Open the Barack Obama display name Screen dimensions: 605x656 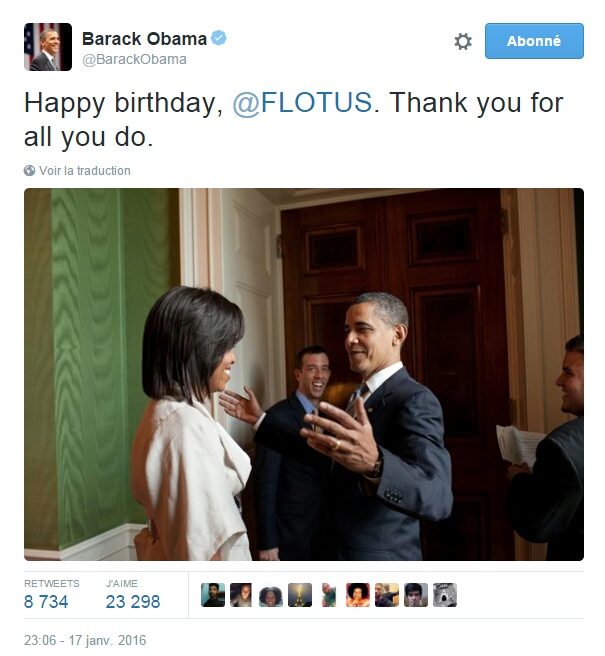144,38
